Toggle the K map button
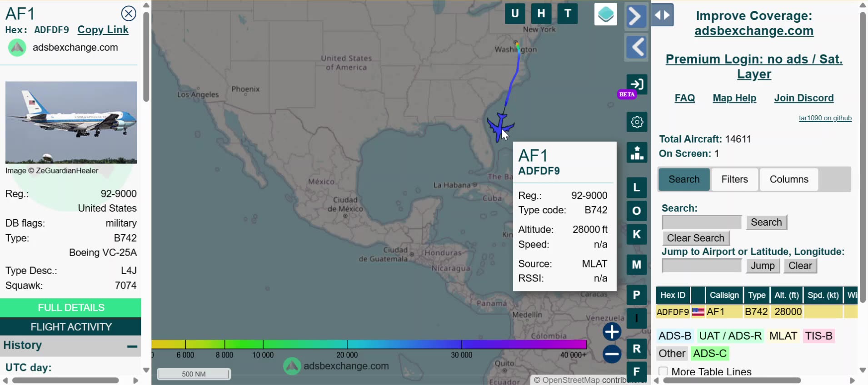This screenshot has width=868, height=385. point(637,235)
